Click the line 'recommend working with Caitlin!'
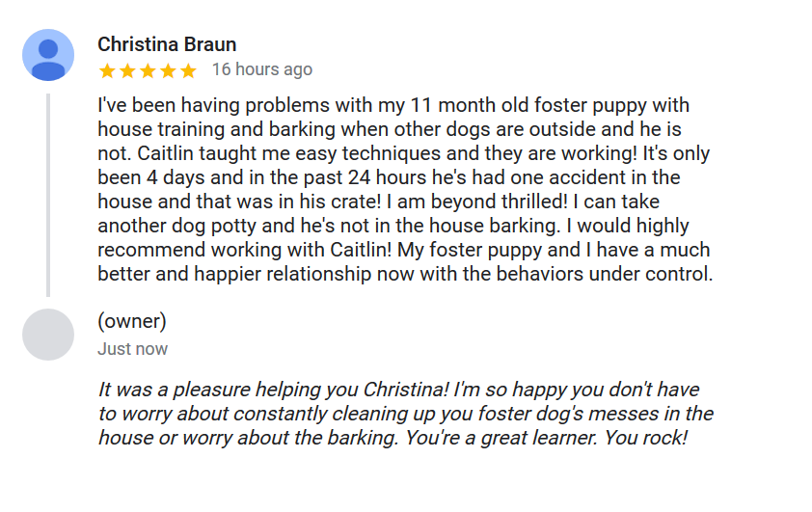The width and height of the screenshot is (812, 512). [404, 250]
